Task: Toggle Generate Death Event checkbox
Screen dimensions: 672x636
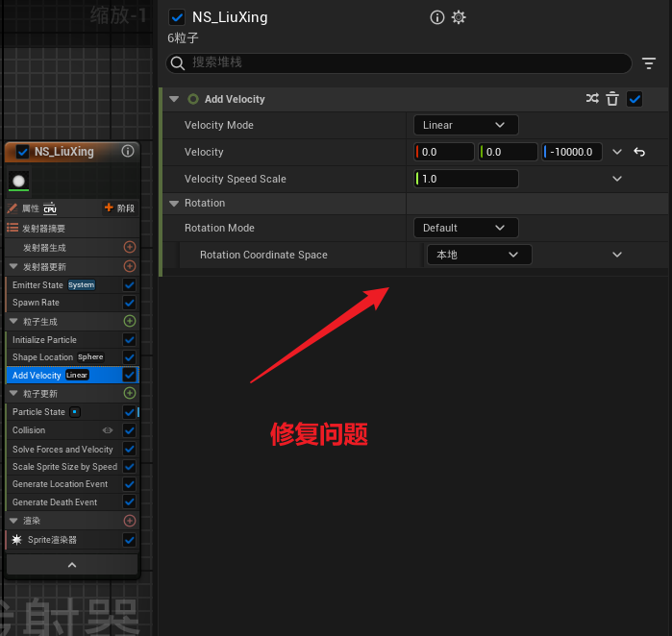Action: point(130,501)
